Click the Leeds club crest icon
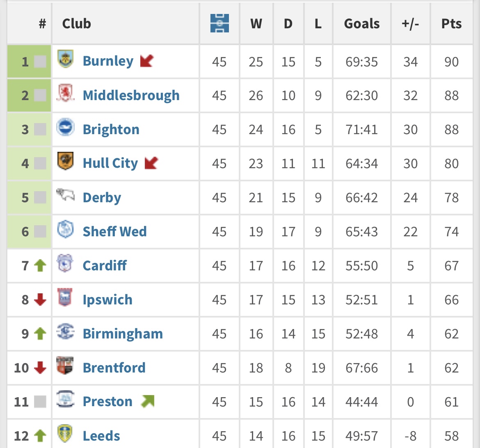Viewport: 480px width, 448px height. coord(65,434)
